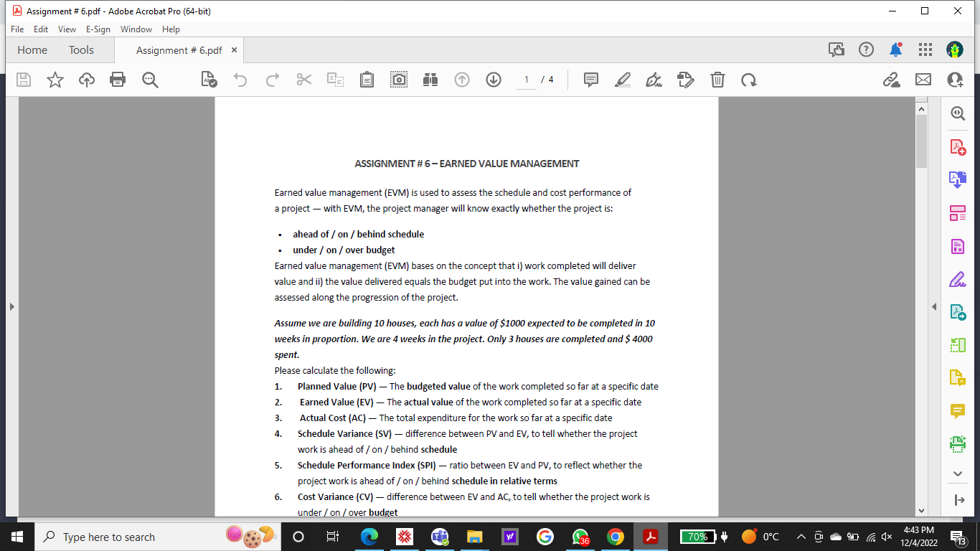Undo the last action

240,80
